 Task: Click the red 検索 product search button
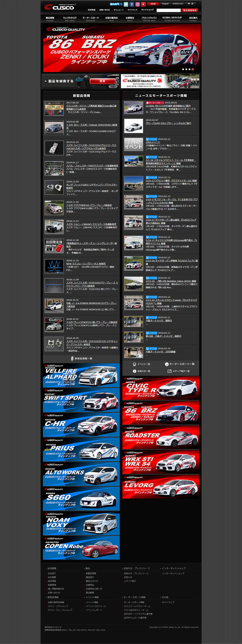click(x=102, y=81)
